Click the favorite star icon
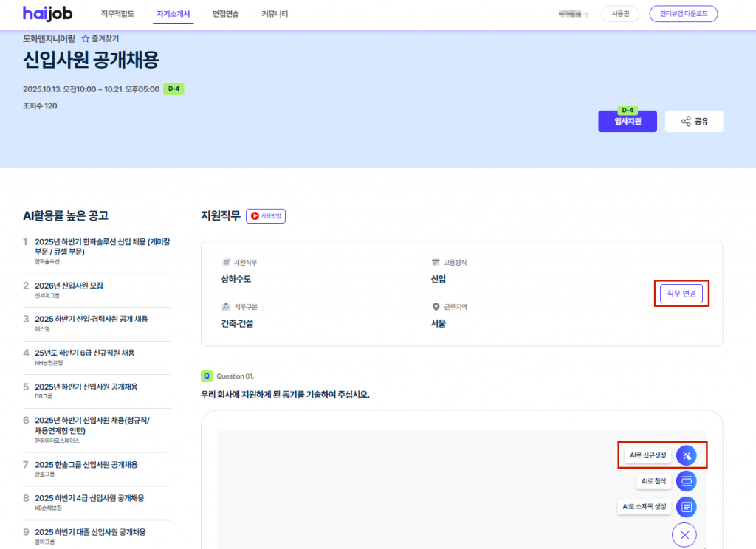756x549 pixels. pos(85,38)
